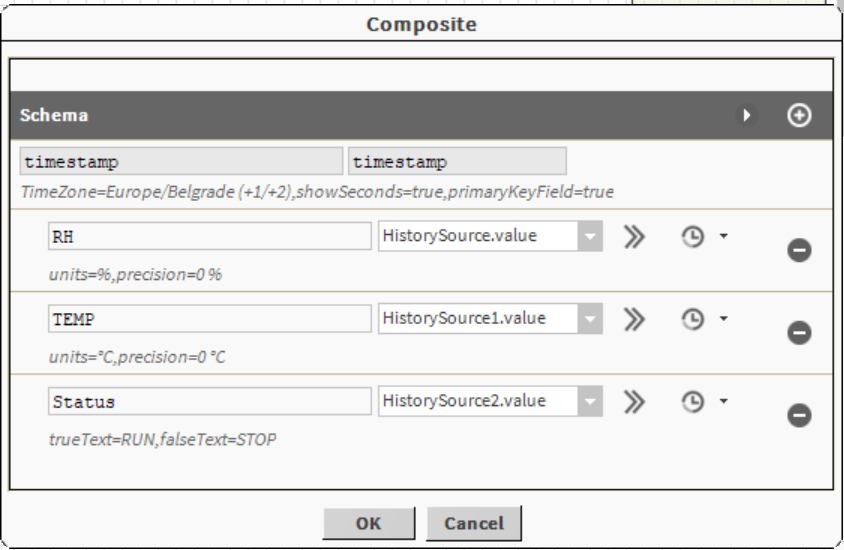This screenshot has height=550, width=844.
Task: Click double chevron icon for TEMP row
Action: 634,319
